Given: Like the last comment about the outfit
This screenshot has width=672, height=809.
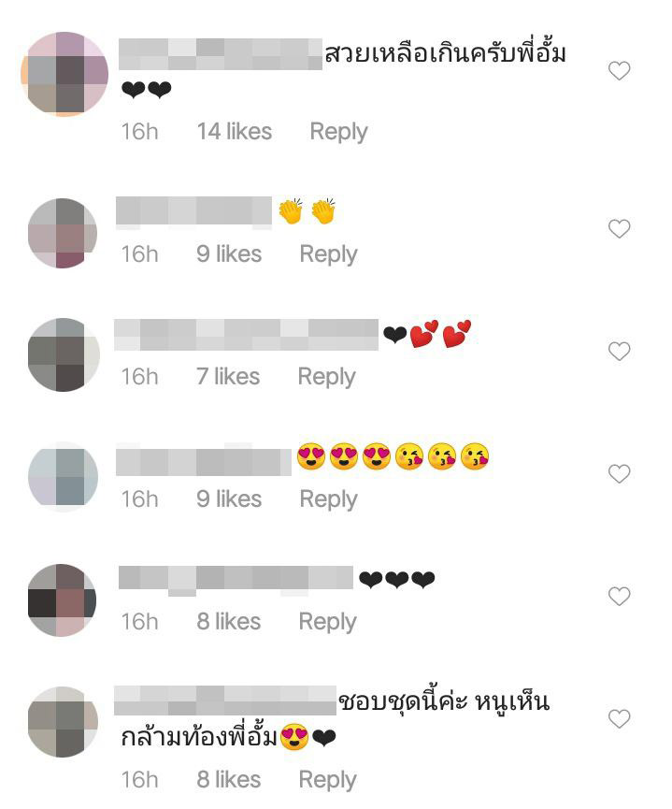Looking at the screenshot, I should point(619,718).
